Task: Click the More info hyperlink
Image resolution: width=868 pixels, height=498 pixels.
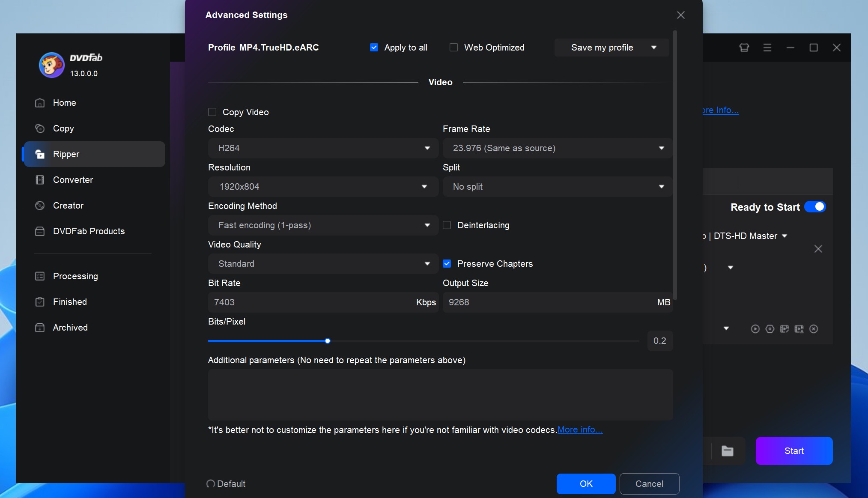Action: coord(579,429)
